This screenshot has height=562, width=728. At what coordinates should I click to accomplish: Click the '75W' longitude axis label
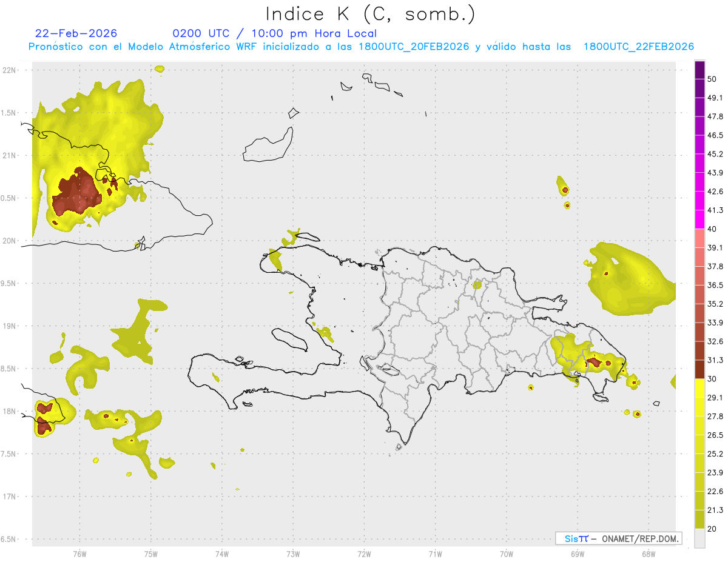click(151, 554)
